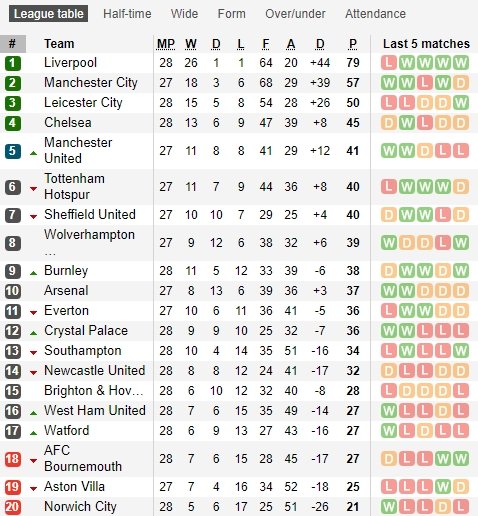478x516 pixels.
Task: Switch to the Half-time tab
Action: (127, 14)
